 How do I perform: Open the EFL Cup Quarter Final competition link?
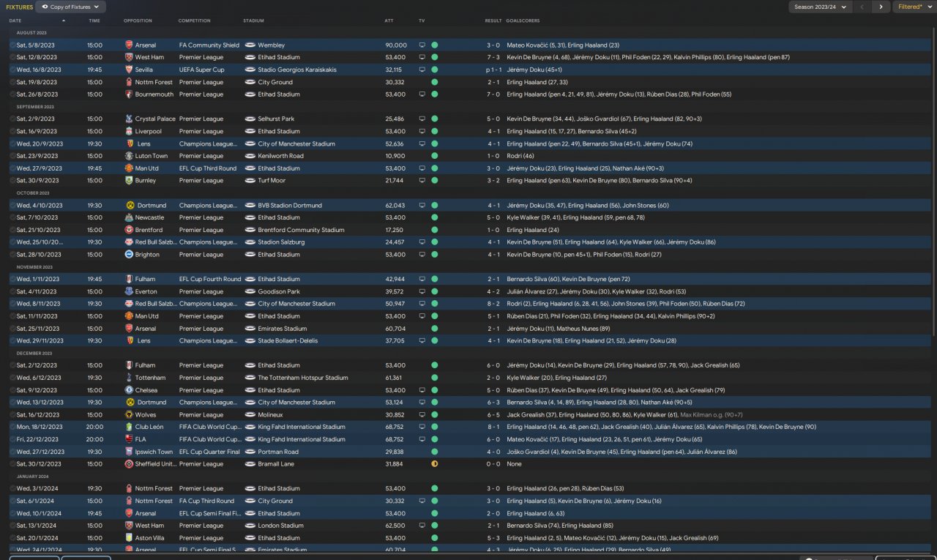tap(209, 452)
